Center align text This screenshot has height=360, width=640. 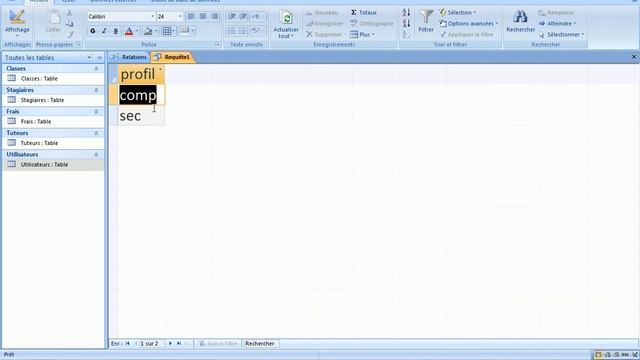tap(203, 16)
